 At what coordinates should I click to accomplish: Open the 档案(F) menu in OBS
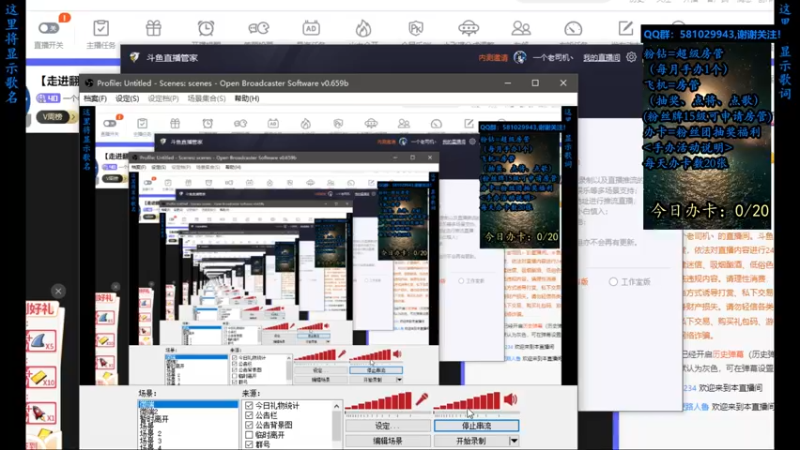click(95, 98)
